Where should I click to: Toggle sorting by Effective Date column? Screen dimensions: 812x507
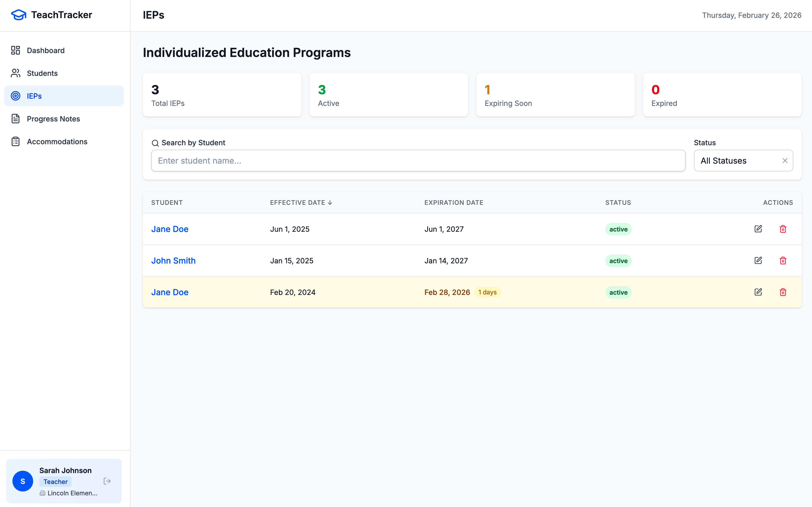coord(300,202)
